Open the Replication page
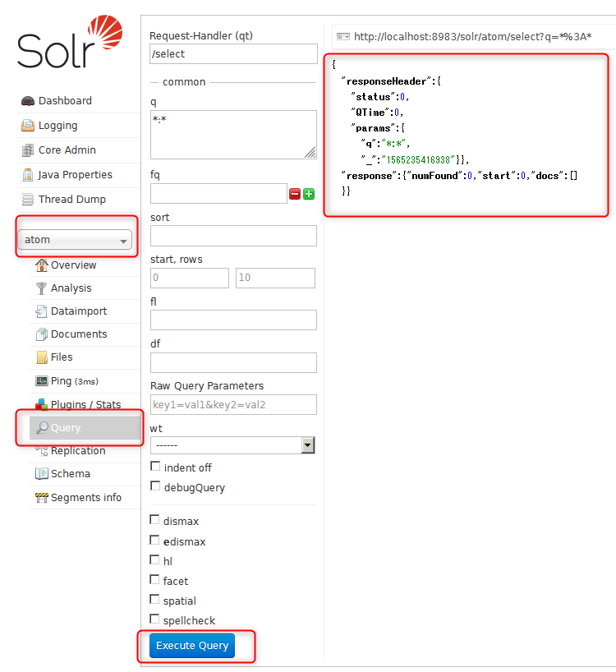The width and height of the screenshot is (616, 672). [x=78, y=451]
